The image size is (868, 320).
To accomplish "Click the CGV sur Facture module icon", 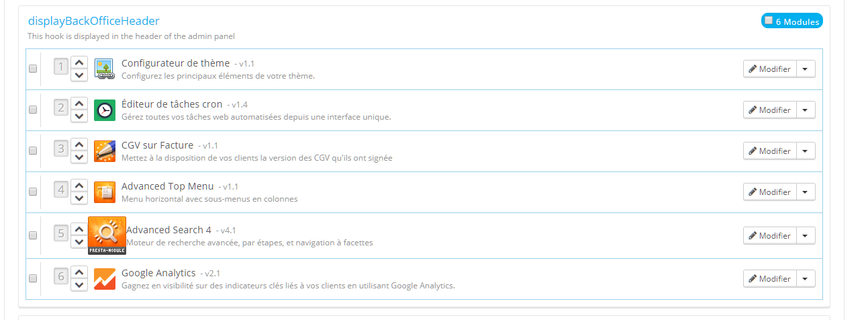I will (x=105, y=151).
